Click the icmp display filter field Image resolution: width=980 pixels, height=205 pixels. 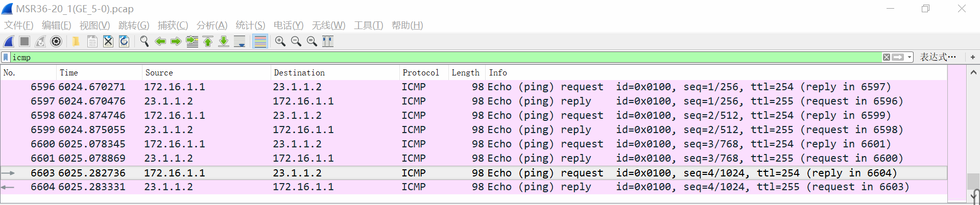coord(409,57)
